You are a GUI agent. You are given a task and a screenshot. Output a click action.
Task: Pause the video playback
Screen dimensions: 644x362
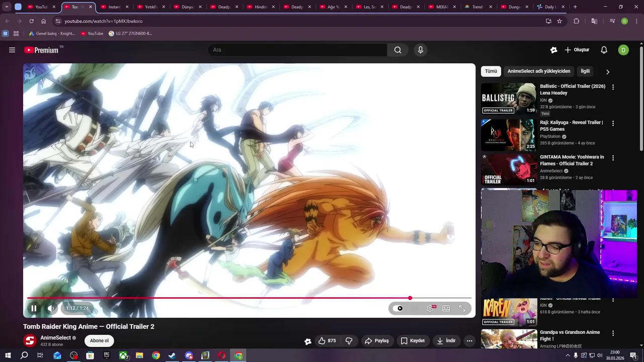[34, 308]
